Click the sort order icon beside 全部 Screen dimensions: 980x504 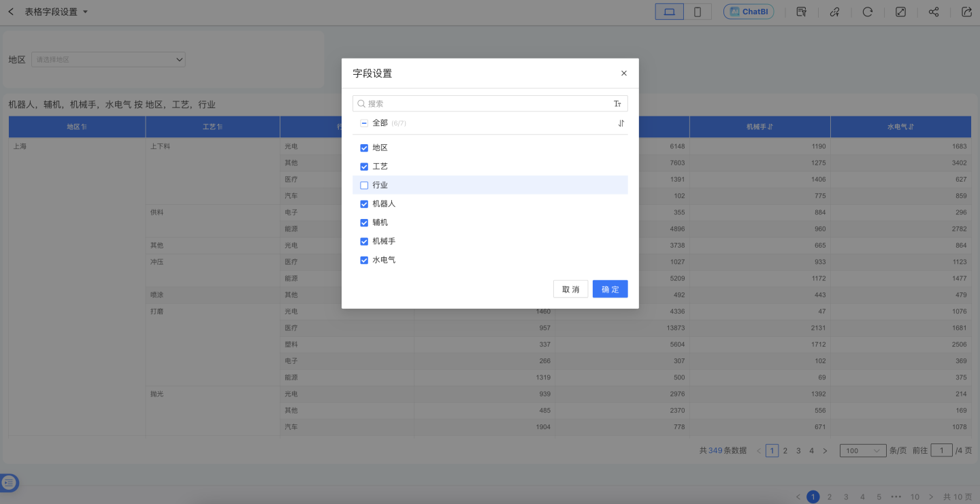(x=621, y=123)
